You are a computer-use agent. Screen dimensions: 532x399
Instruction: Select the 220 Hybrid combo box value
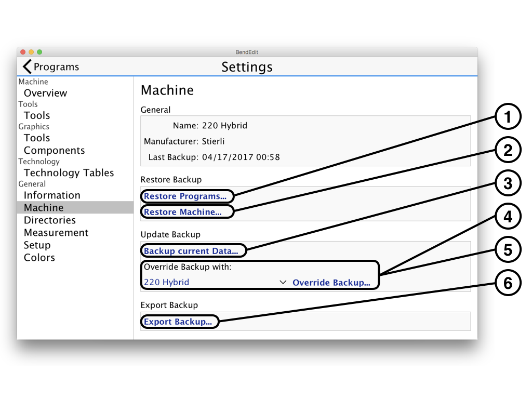pyautogui.click(x=167, y=283)
